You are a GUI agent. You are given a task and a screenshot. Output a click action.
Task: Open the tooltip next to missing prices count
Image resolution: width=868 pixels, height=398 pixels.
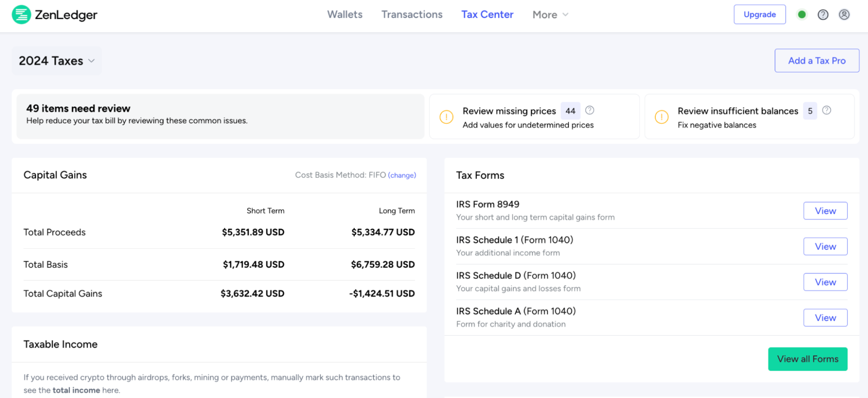(590, 110)
